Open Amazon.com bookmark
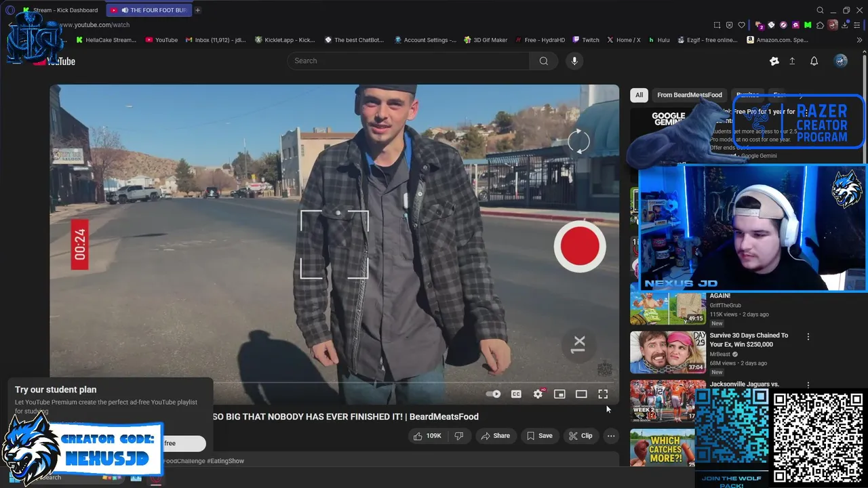This screenshot has height=488, width=868. (777, 40)
